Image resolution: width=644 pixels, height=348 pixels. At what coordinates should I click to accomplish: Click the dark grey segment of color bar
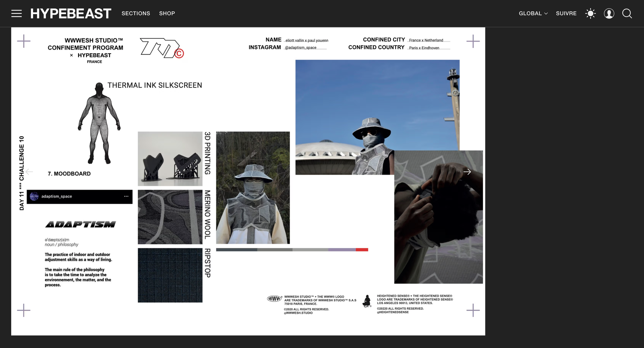[x=236, y=250]
